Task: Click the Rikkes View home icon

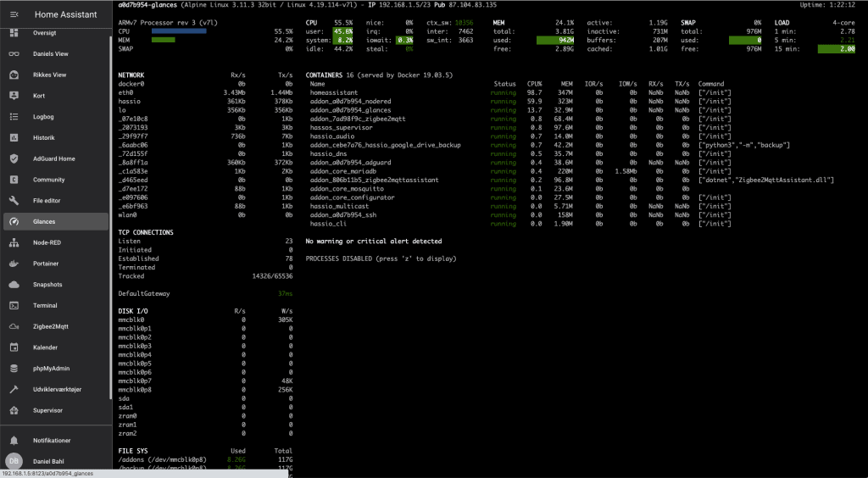Action: click(14, 75)
